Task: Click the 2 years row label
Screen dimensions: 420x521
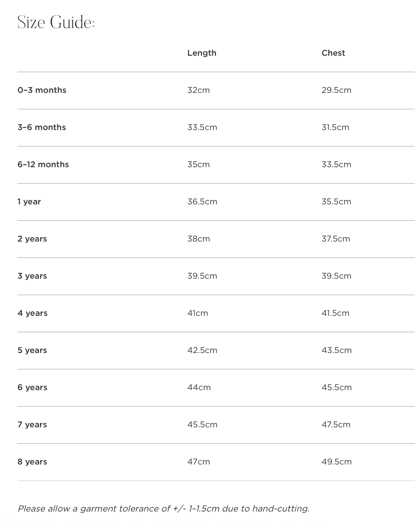Action: pos(32,239)
